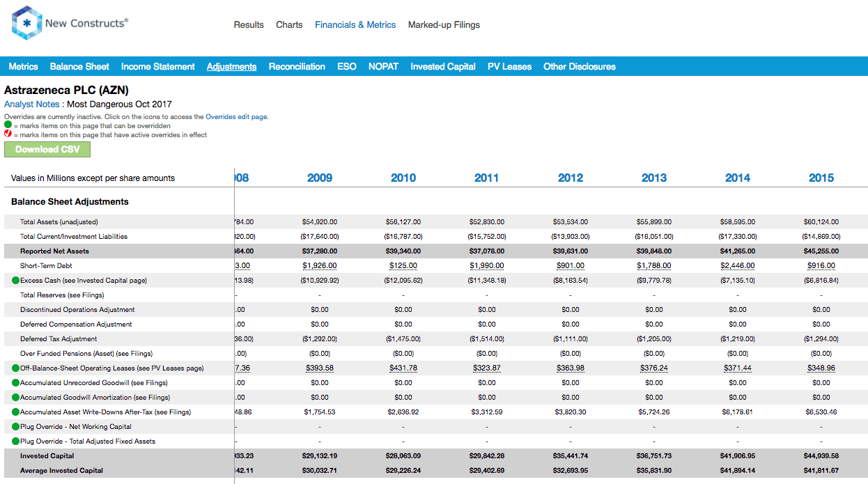The width and height of the screenshot is (868, 484).
Task: Select the Adjustments tab
Action: click(x=232, y=67)
